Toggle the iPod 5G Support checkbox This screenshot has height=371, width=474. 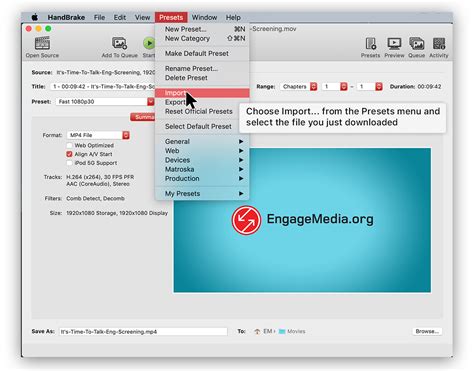[x=69, y=163]
